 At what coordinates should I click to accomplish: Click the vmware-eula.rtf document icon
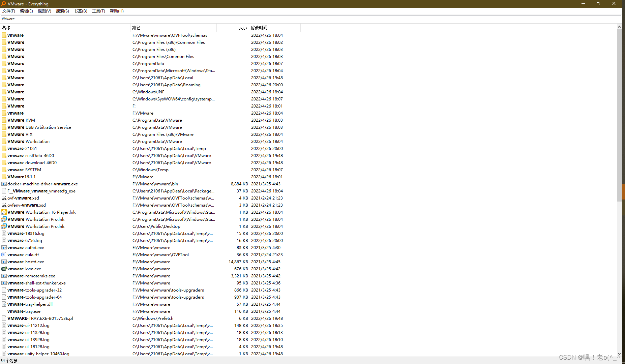4,255
